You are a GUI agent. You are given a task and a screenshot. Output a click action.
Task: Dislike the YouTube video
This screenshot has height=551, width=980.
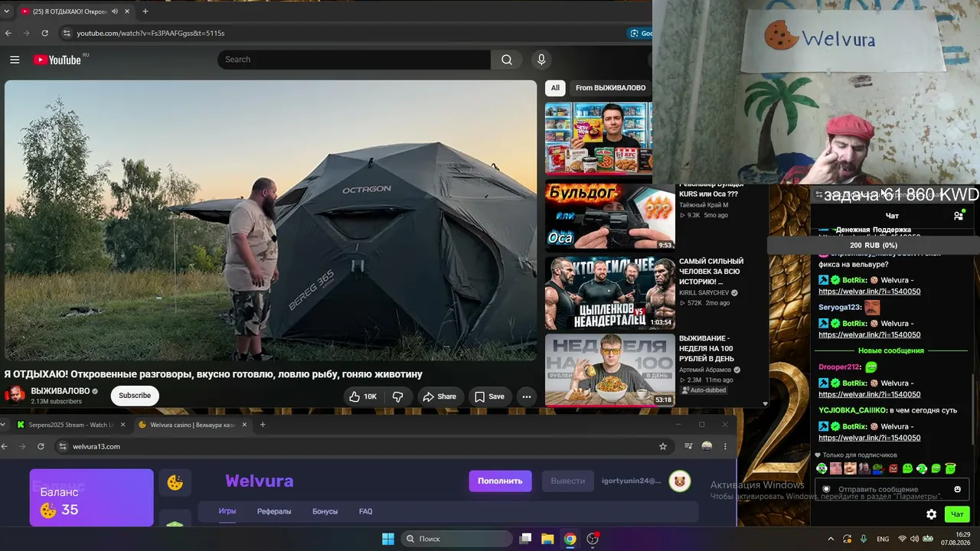click(398, 396)
